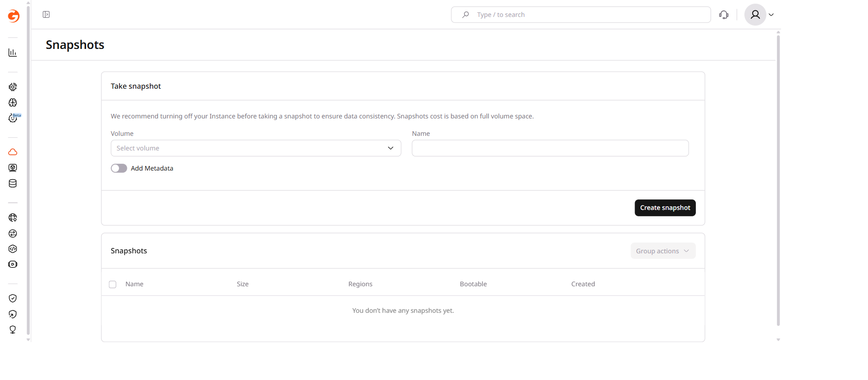
Task: Open the GPU chip sidebar icon
Action: 13,87
